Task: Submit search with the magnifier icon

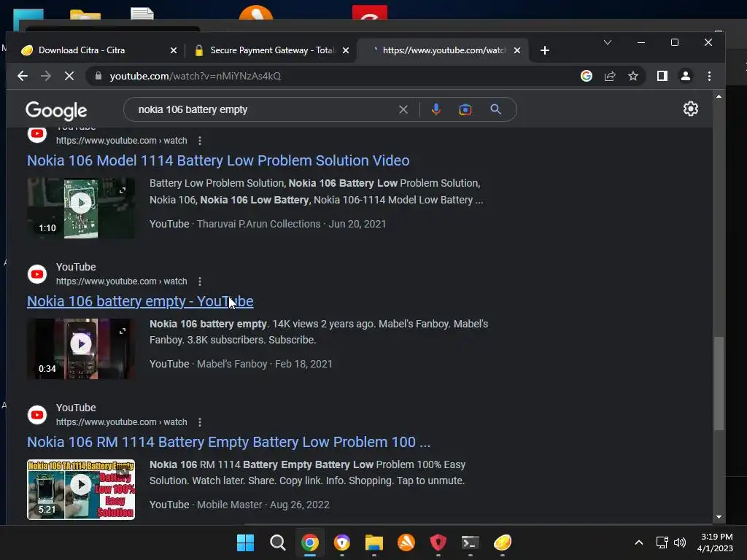Action: pos(495,109)
